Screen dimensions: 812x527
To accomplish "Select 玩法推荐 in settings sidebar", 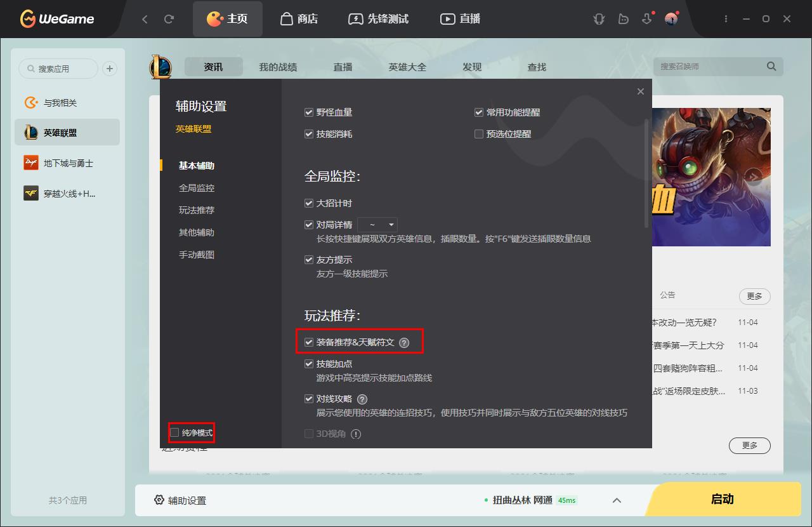I will (x=197, y=210).
